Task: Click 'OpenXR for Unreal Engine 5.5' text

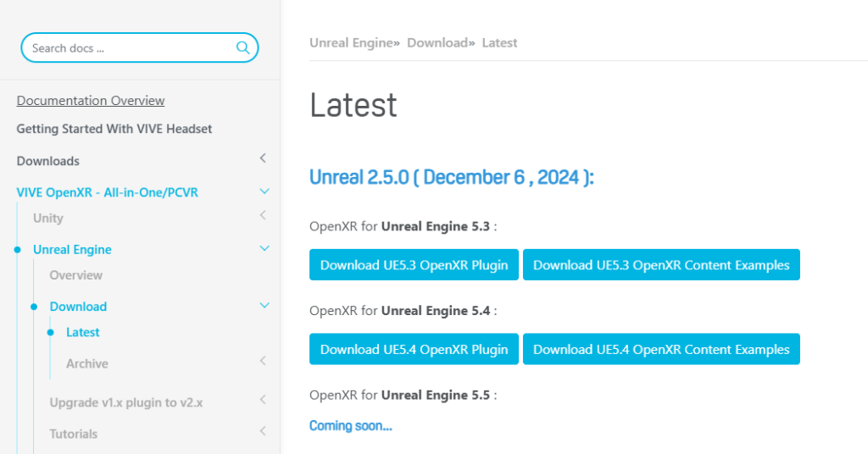Action: [403, 395]
